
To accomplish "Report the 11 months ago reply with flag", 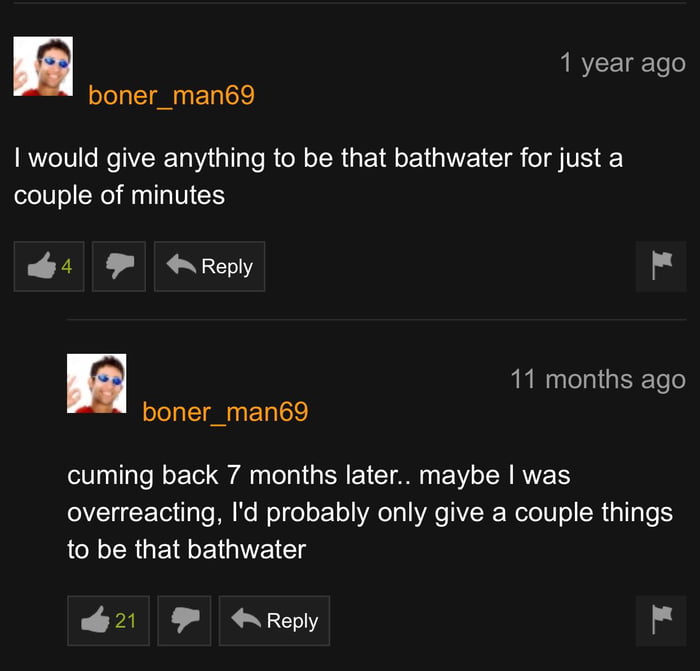I will (x=661, y=621).
